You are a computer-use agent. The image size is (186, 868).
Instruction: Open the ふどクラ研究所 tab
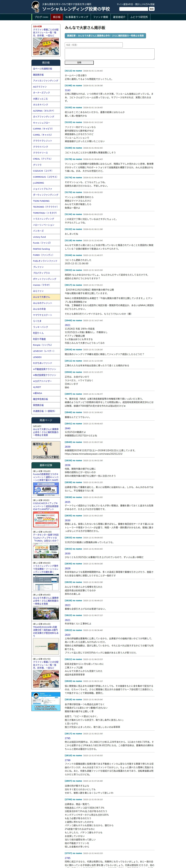click(x=139, y=17)
